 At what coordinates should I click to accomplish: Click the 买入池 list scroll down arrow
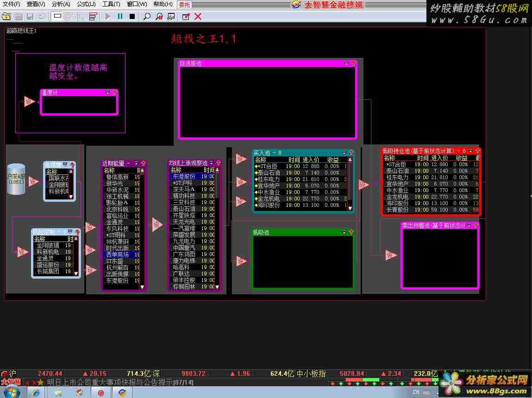pos(350,208)
